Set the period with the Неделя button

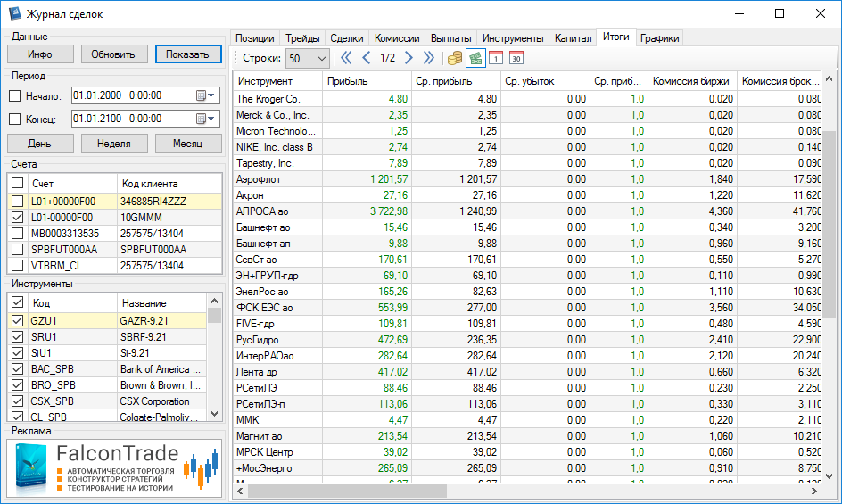click(114, 144)
